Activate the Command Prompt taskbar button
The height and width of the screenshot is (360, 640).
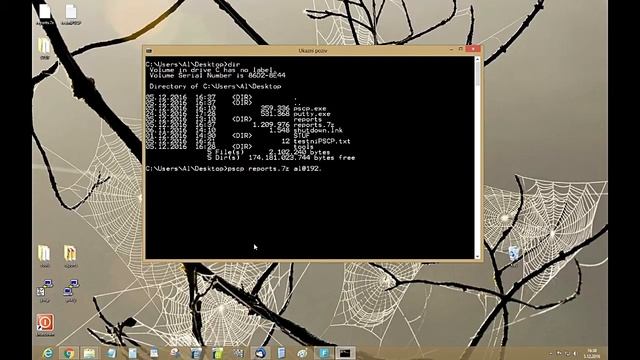(345, 353)
